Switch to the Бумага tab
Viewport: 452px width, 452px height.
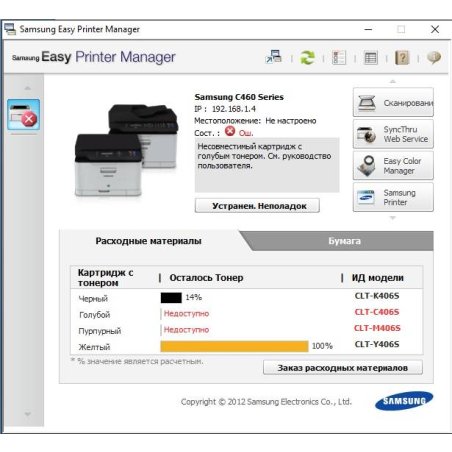pyautogui.click(x=344, y=241)
